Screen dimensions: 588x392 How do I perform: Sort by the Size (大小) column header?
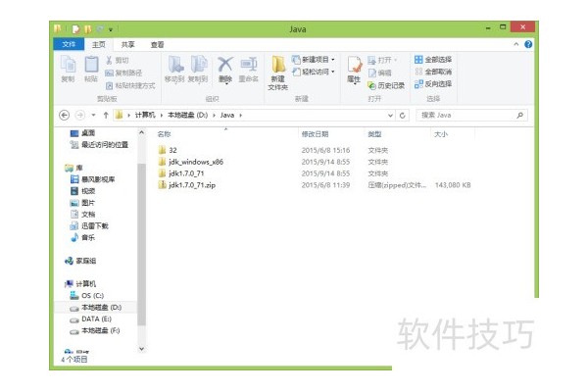coord(441,134)
